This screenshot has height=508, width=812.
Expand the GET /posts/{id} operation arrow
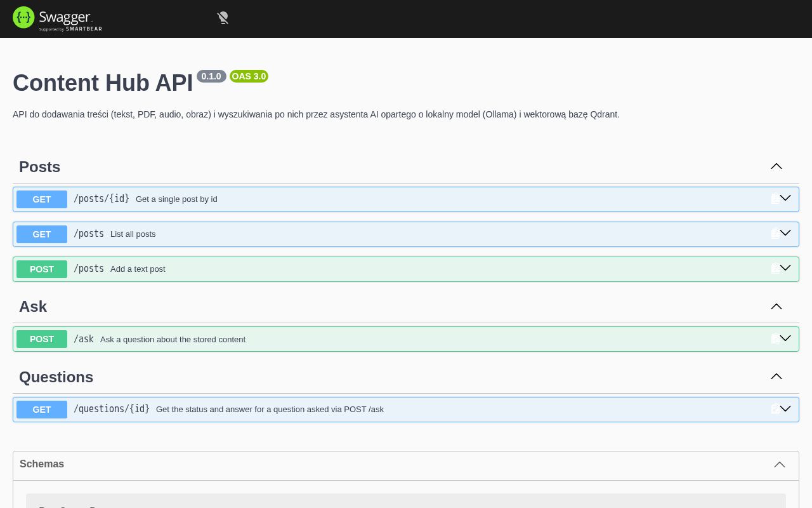coord(785,198)
